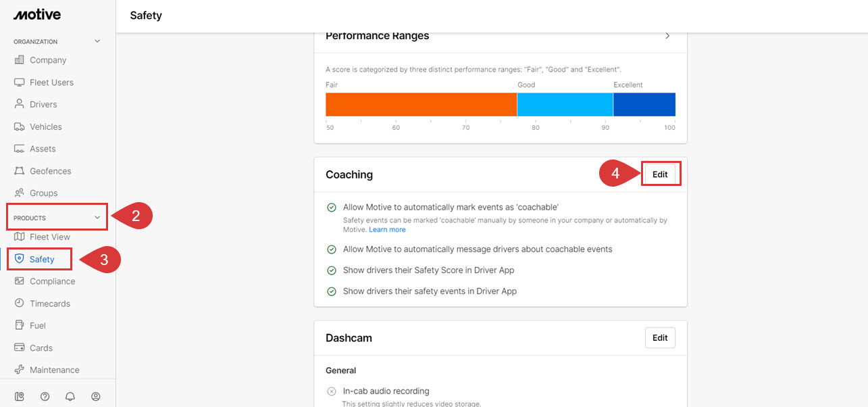Click the Company building icon in sidebar

tap(19, 60)
